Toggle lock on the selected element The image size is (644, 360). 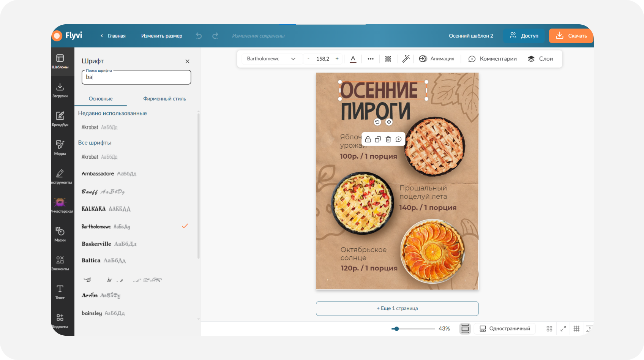point(368,139)
